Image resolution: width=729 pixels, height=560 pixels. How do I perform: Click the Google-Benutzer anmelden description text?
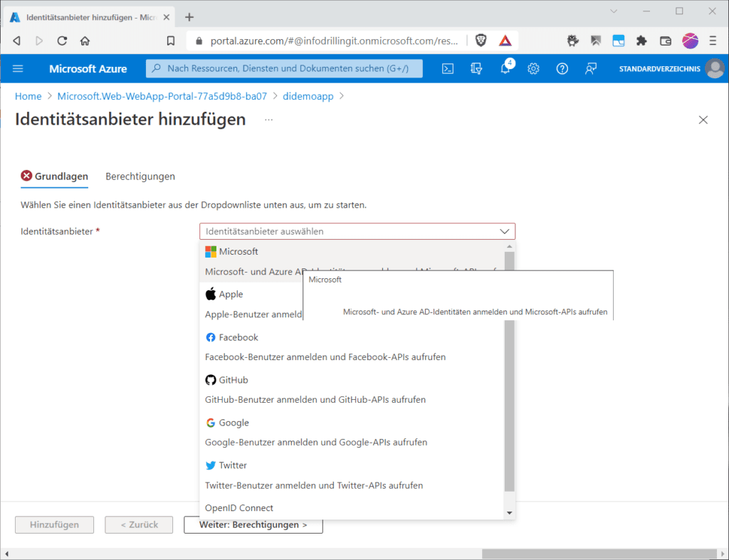pyautogui.click(x=316, y=443)
